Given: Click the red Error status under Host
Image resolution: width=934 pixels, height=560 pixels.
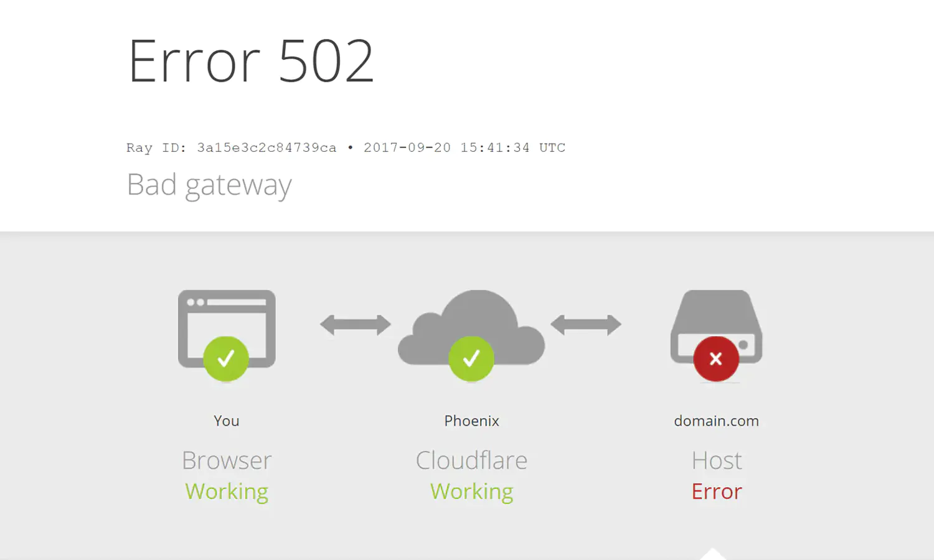Looking at the screenshot, I should (717, 492).
